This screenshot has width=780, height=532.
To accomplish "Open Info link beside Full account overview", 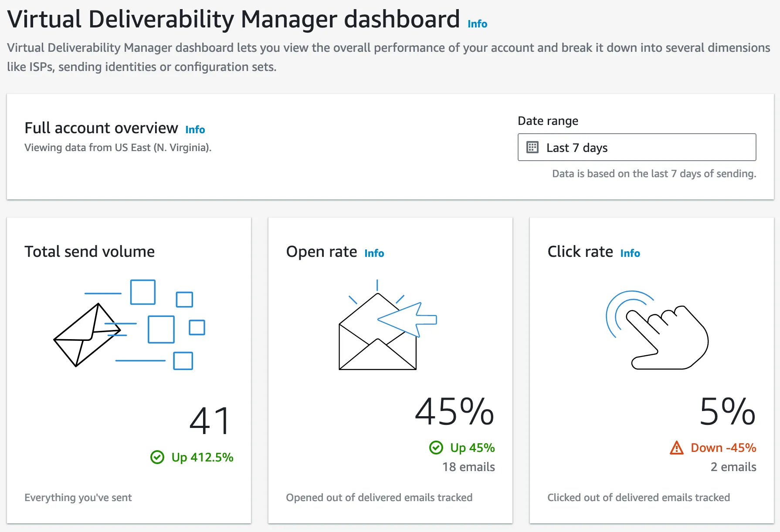I will 195,130.
